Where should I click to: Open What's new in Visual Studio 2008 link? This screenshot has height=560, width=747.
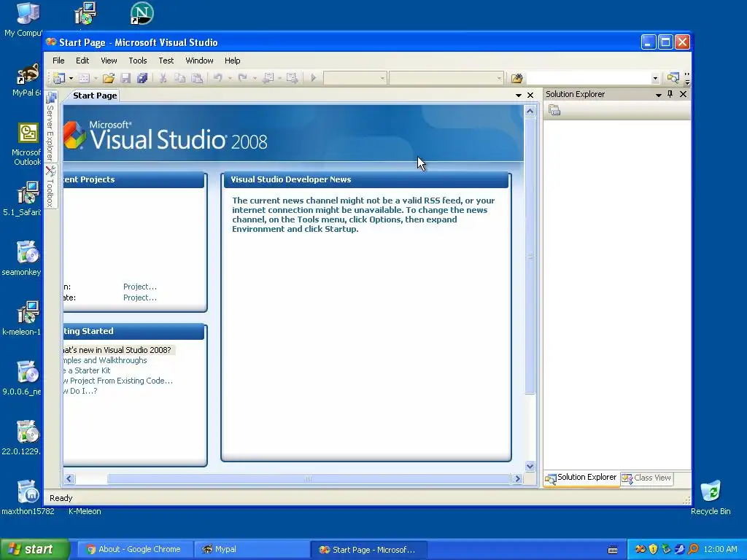click(117, 350)
